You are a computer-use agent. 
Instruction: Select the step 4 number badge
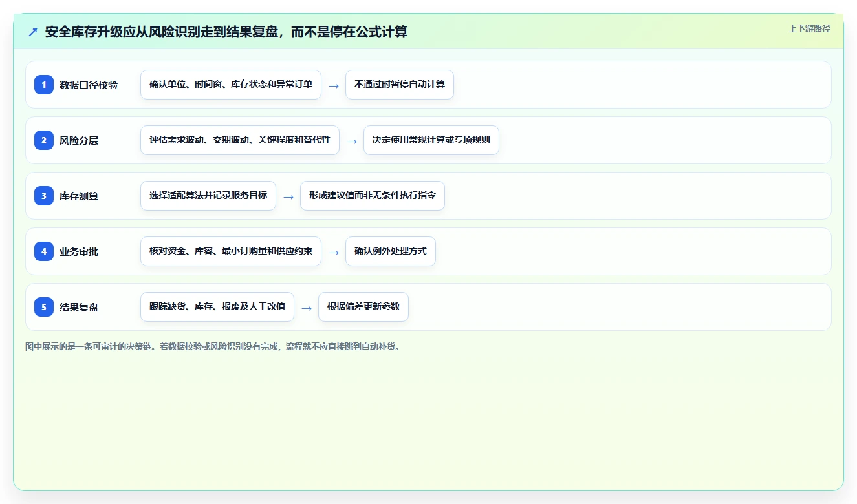(44, 251)
